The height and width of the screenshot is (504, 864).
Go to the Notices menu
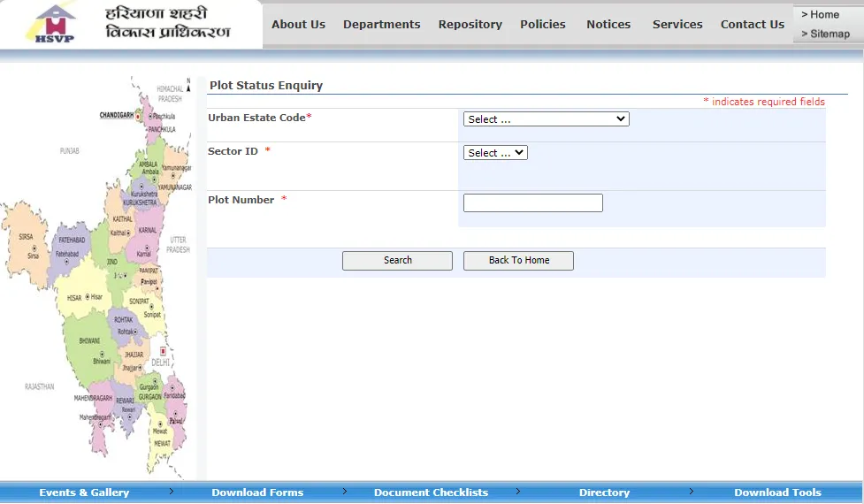point(608,25)
